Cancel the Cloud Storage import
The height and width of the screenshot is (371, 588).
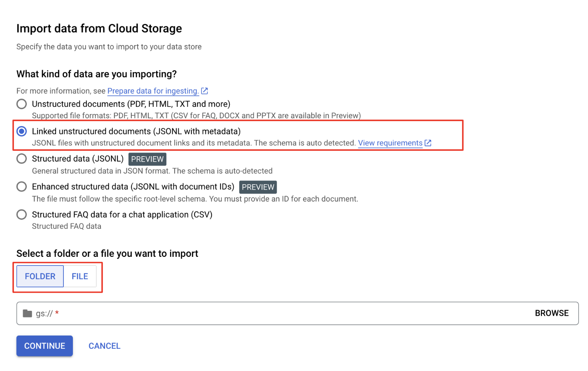(105, 346)
